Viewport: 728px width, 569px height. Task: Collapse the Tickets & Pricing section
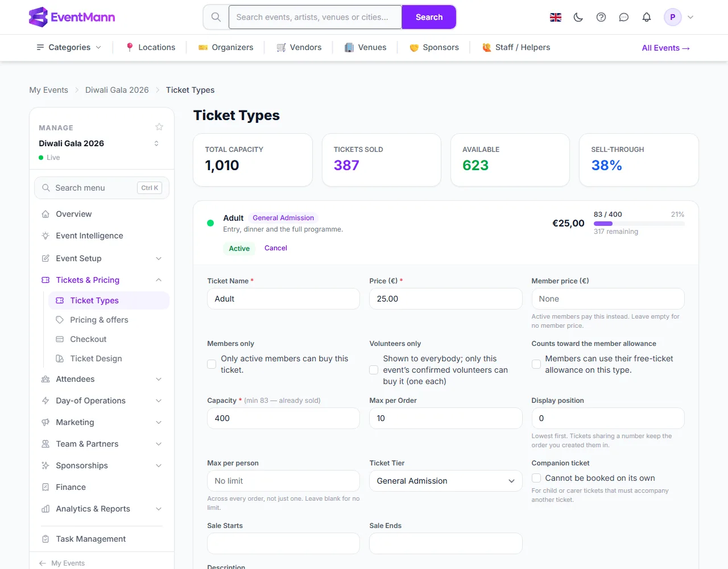tap(102, 280)
